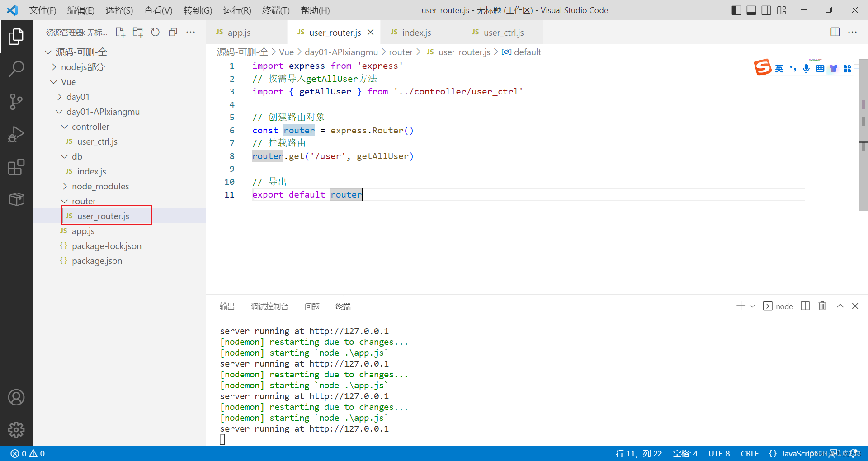Screen dimensions: 868x461
Task: Change indentation via 空格: 4
Action: [685, 453]
